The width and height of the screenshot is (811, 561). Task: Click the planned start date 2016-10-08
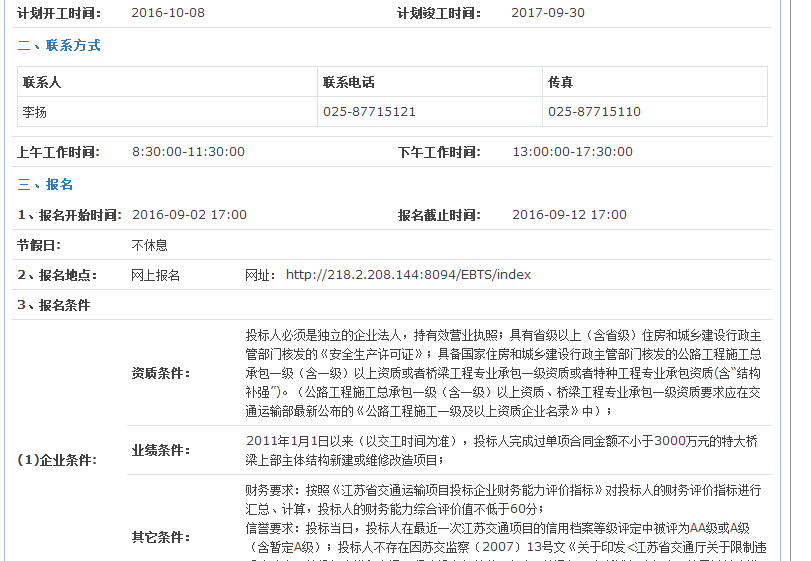click(x=168, y=13)
